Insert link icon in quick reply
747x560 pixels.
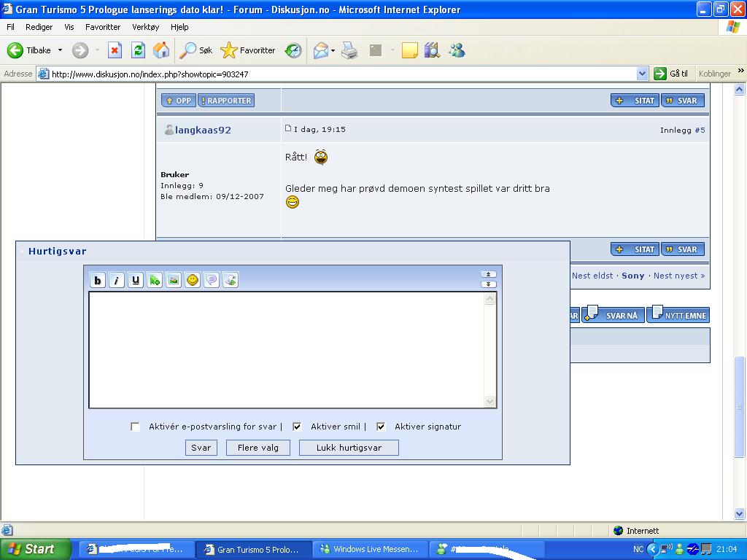[x=155, y=280]
